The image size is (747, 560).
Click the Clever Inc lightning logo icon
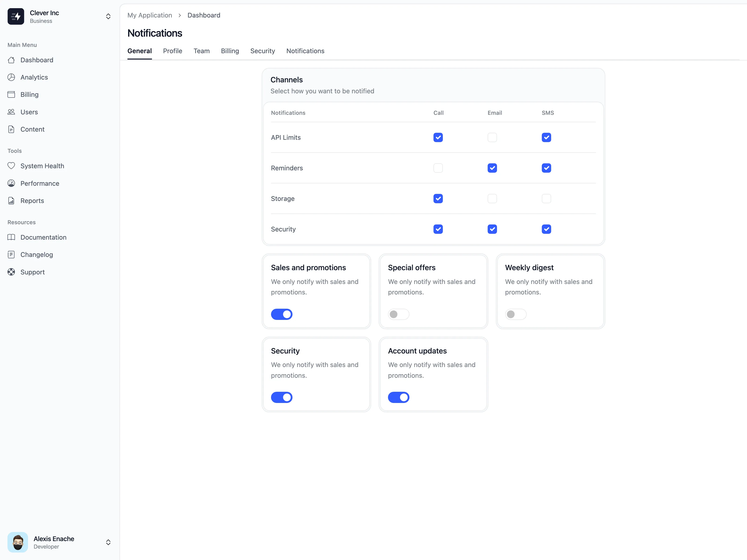point(16,17)
